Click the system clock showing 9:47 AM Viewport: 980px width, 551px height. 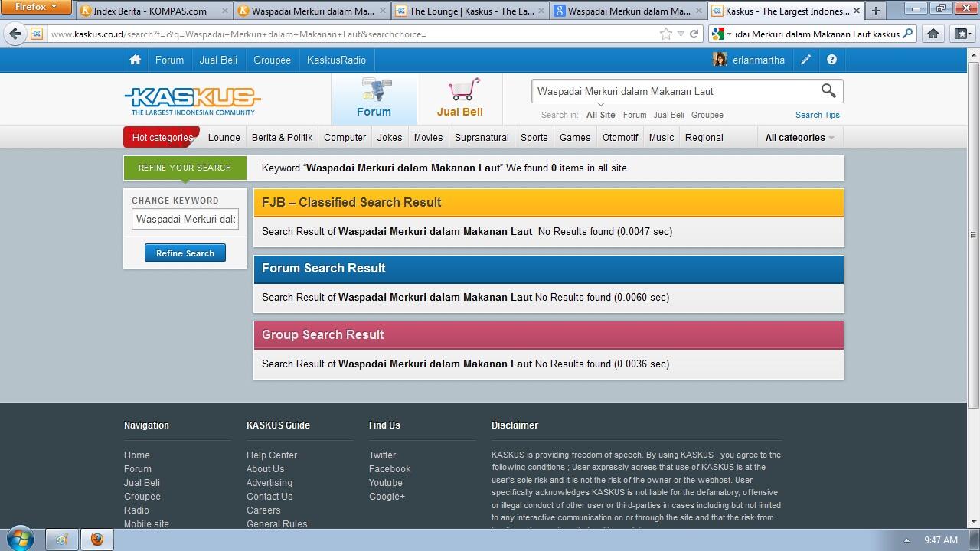[940, 540]
